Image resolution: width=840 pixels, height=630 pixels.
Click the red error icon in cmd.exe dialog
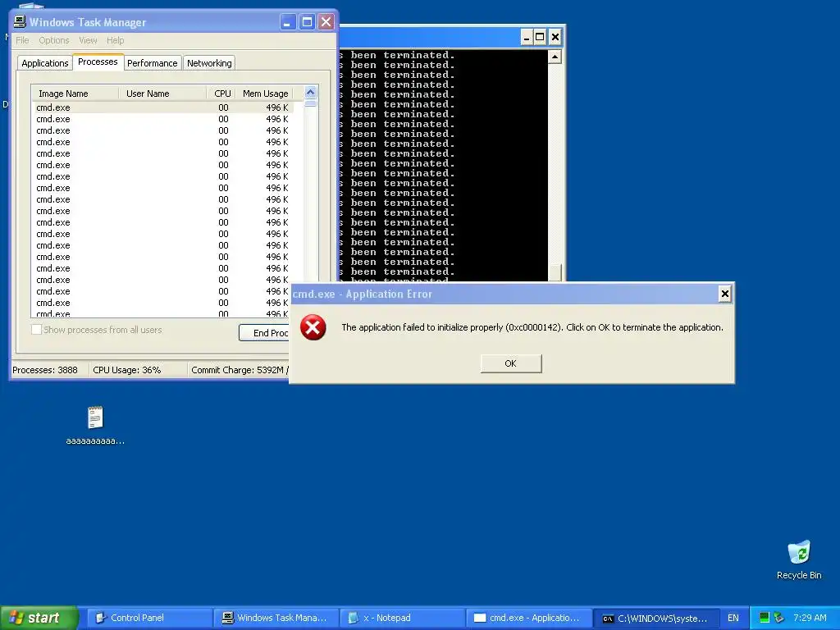tap(313, 327)
